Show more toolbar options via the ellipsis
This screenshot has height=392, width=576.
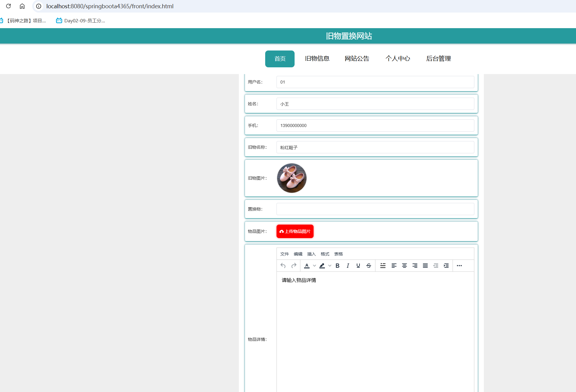459,266
